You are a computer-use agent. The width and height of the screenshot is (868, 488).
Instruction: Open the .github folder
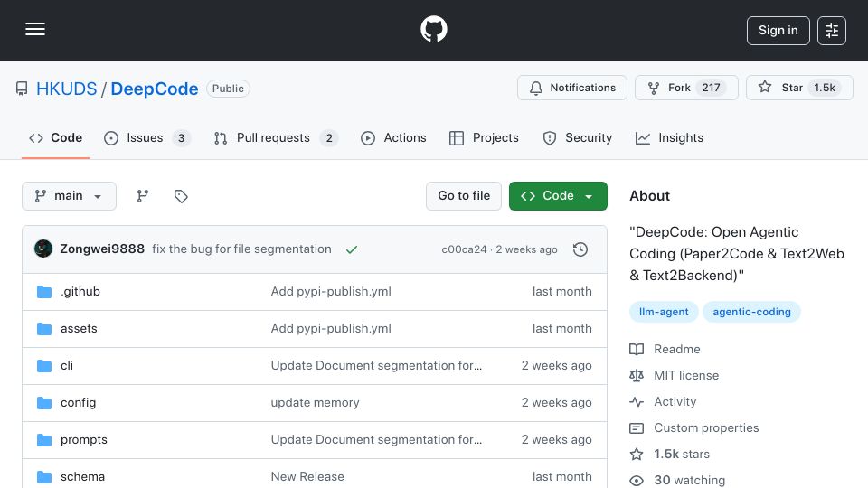tap(80, 292)
